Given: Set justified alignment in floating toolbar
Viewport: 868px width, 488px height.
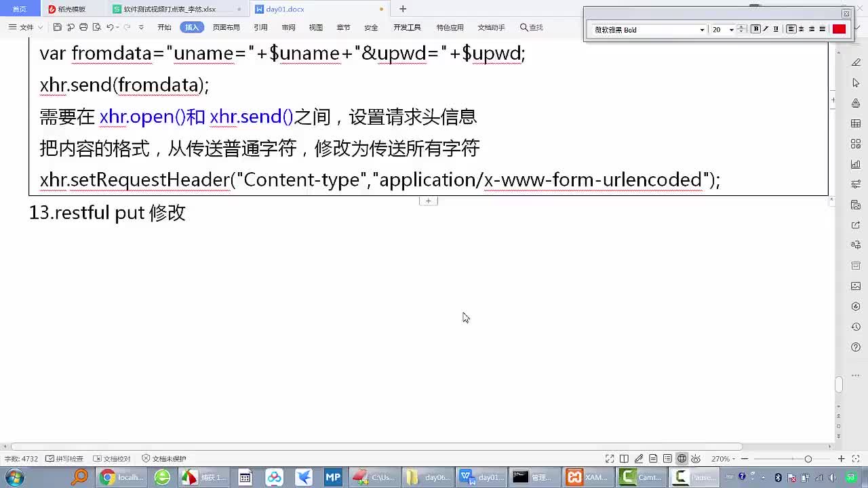Looking at the screenshot, I should click(x=823, y=29).
